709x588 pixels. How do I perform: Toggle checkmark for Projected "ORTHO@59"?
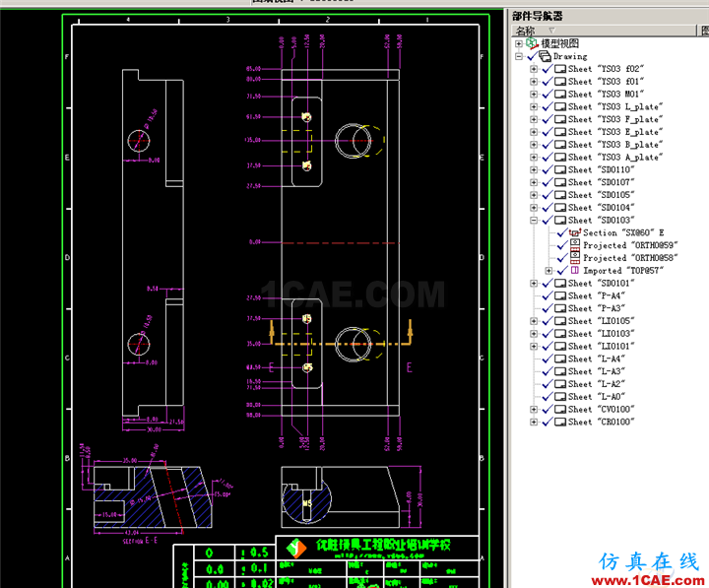point(562,245)
